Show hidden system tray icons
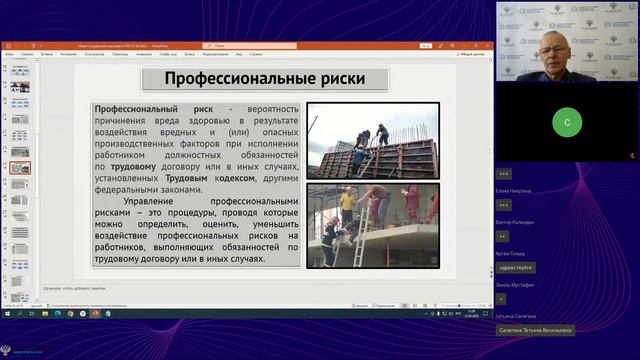Screen dimensions: 640x360 coord(426,314)
